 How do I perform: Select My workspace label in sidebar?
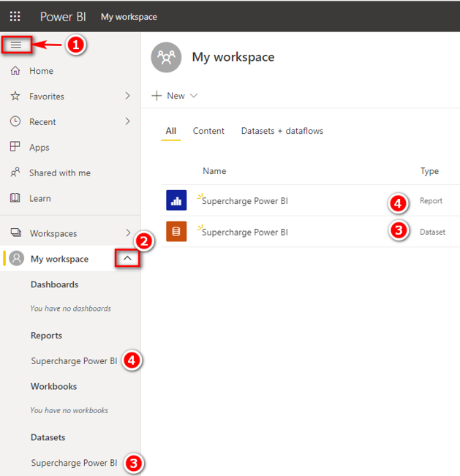pyautogui.click(x=59, y=259)
